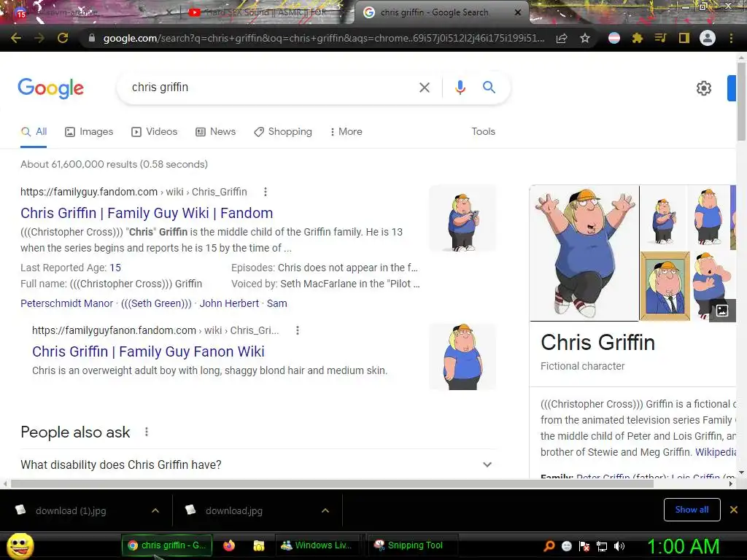Open more options for familyguyfanon result
This screenshot has width=747, height=560.
298,330
